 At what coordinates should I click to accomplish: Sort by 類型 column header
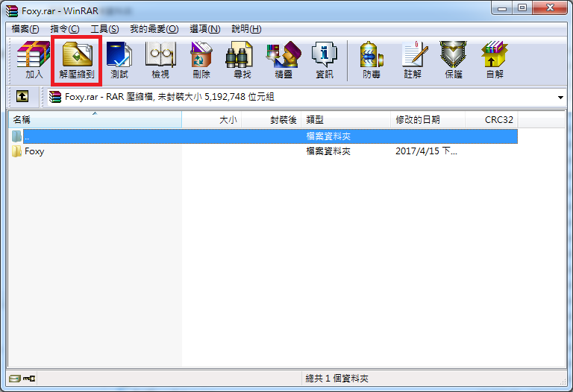point(346,120)
